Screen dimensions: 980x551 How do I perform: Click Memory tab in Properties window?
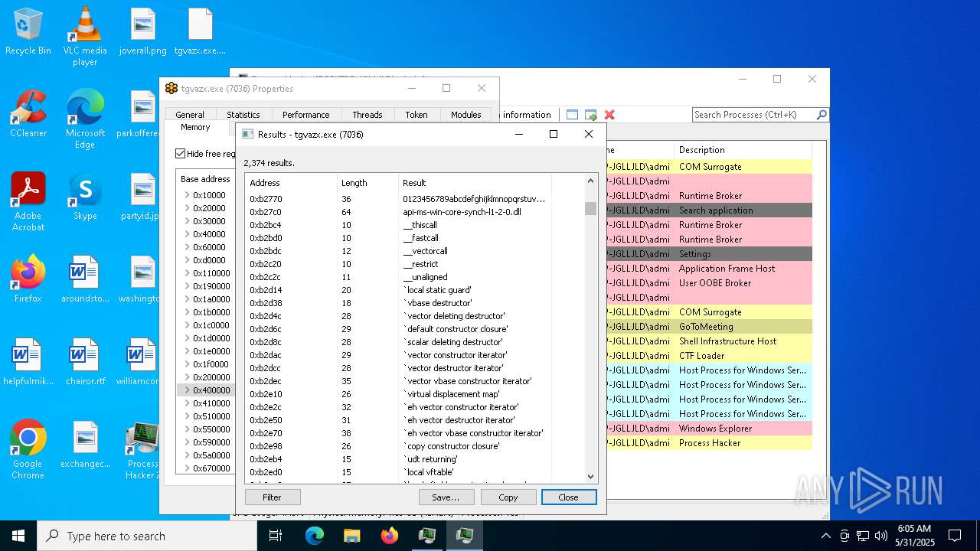click(x=195, y=127)
